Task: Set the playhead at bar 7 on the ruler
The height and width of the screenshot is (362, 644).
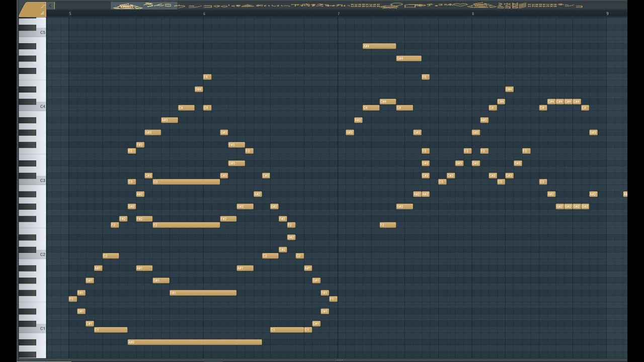Action: (339, 14)
